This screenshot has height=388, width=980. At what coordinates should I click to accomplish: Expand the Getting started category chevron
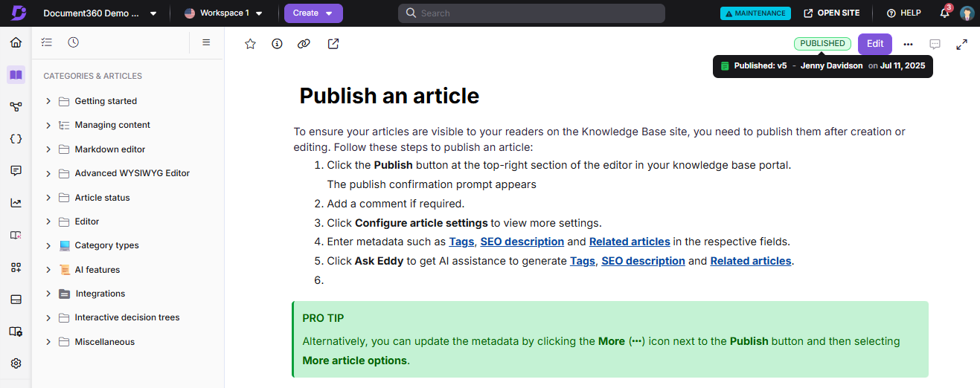point(48,101)
